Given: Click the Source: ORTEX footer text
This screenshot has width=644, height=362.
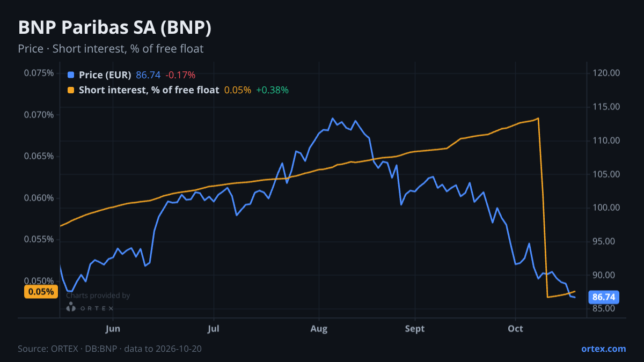Looking at the screenshot, I should 110,349.
